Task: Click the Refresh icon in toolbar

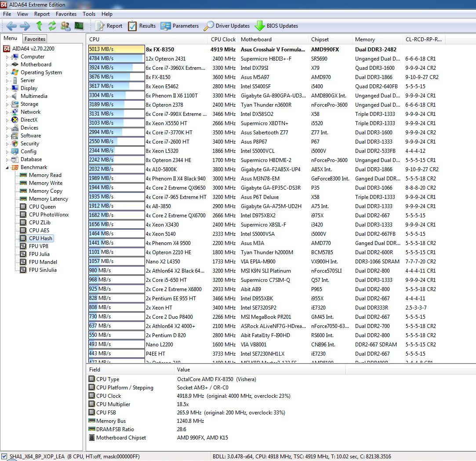Action: point(52,26)
